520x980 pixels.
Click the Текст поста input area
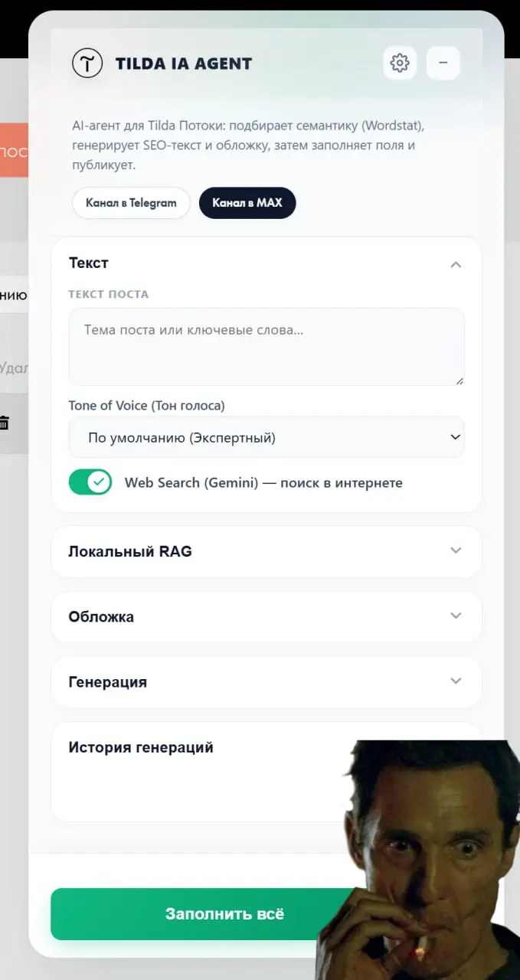click(267, 346)
